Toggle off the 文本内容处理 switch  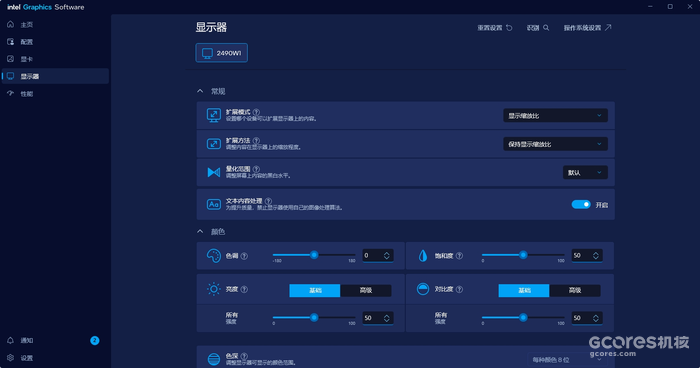coord(581,205)
